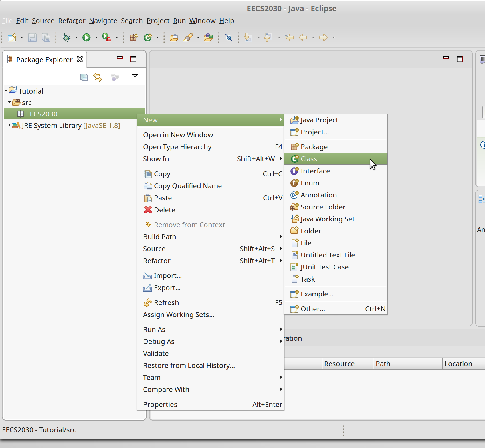Screen dimensions: 485x448
Task: Choose Java Project from New submenu
Action: click(336, 120)
